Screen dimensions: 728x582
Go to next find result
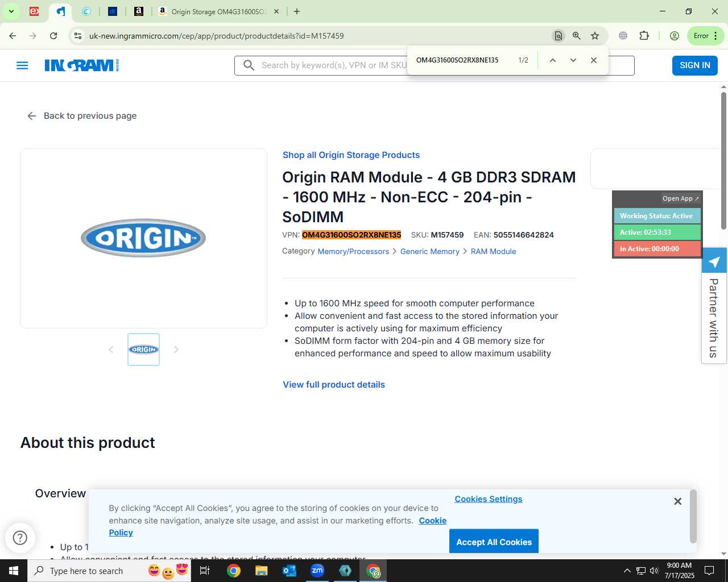click(573, 60)
